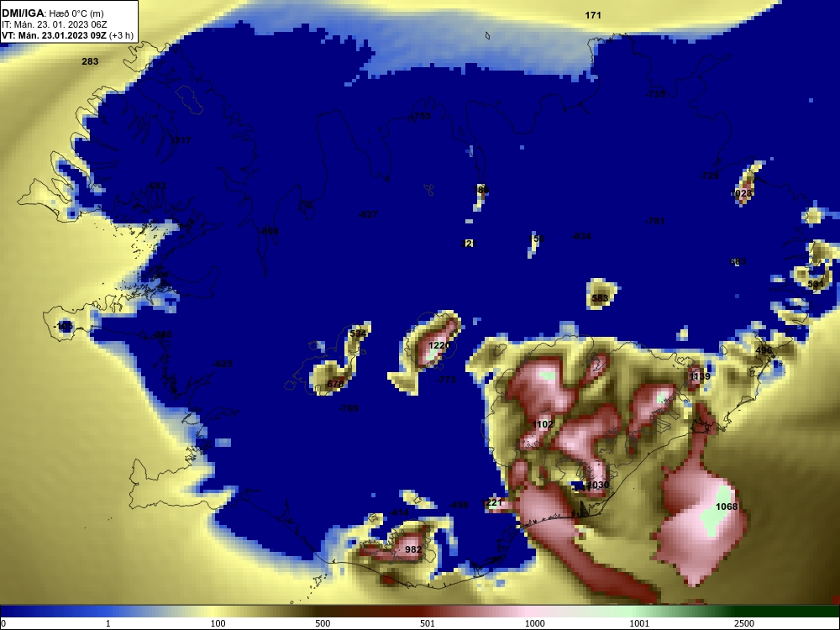Select the -888 value label
The width and height of the screenshot is (840, 630).
point(269,232)
